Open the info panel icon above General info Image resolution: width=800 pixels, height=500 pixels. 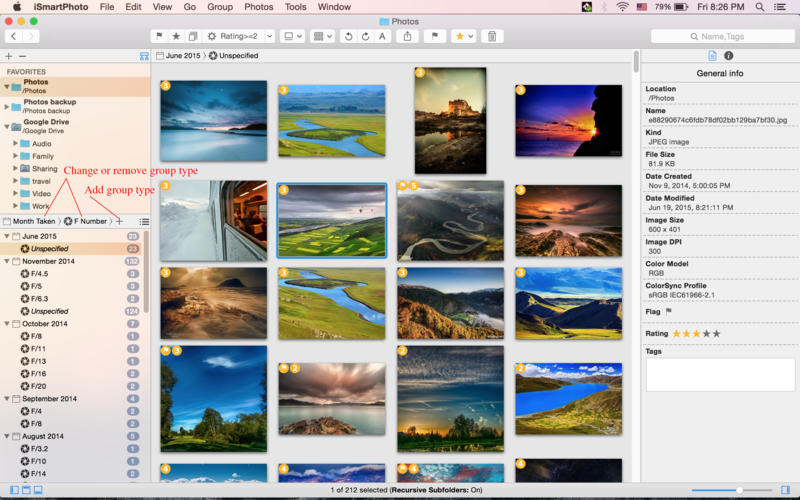point(728,56)
